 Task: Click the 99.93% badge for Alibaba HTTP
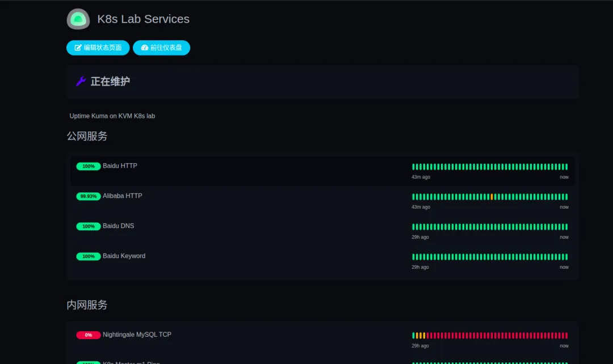point(89,196)
